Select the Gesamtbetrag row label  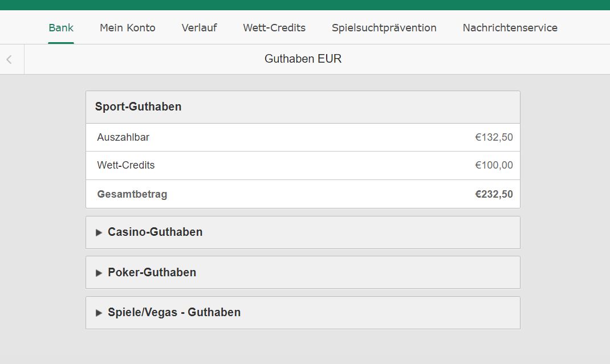coord(132,194)
